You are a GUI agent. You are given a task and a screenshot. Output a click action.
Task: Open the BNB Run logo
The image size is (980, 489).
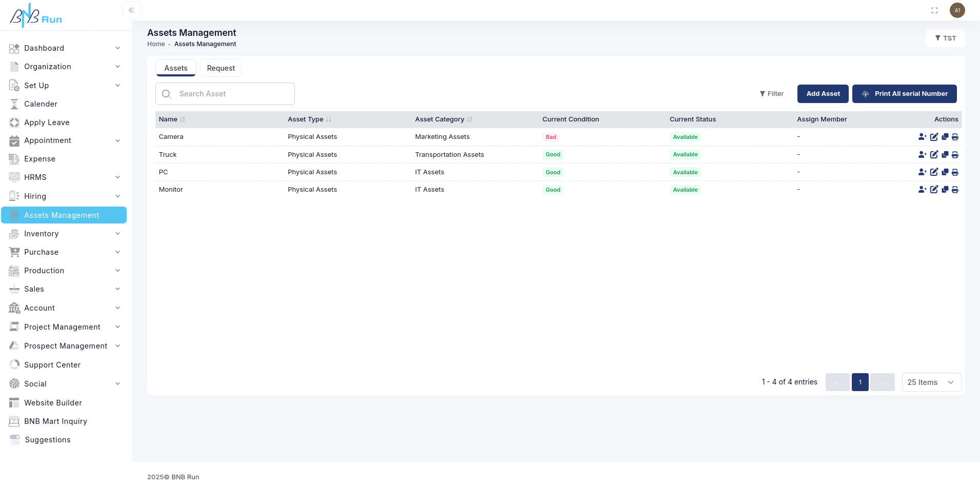[35, 15]
